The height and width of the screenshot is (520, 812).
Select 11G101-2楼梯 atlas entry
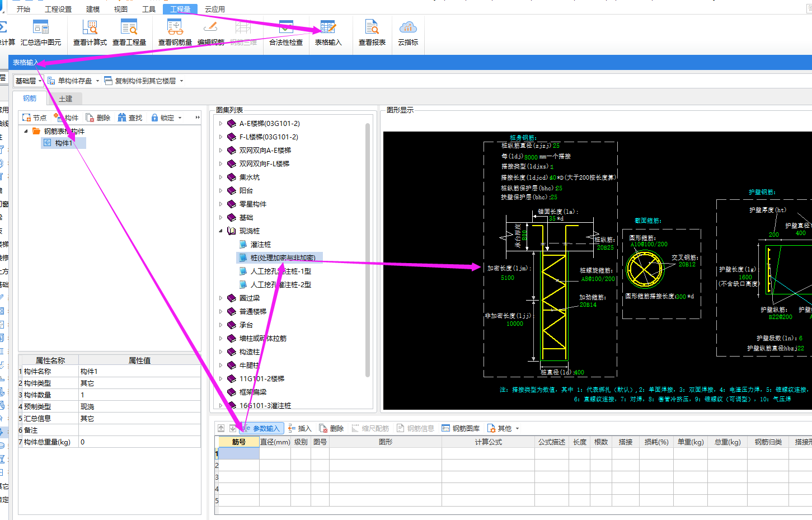262,378
